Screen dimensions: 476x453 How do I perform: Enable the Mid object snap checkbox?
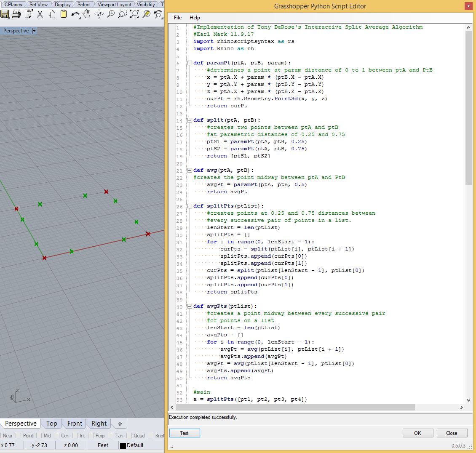click(x=39, y=435)
